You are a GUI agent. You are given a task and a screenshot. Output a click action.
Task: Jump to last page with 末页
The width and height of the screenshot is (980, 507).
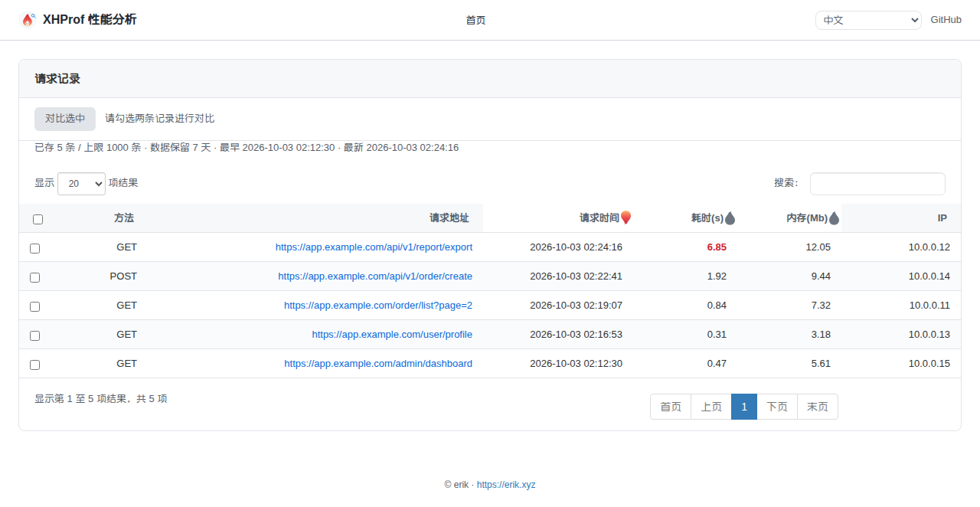click(818, 407)
